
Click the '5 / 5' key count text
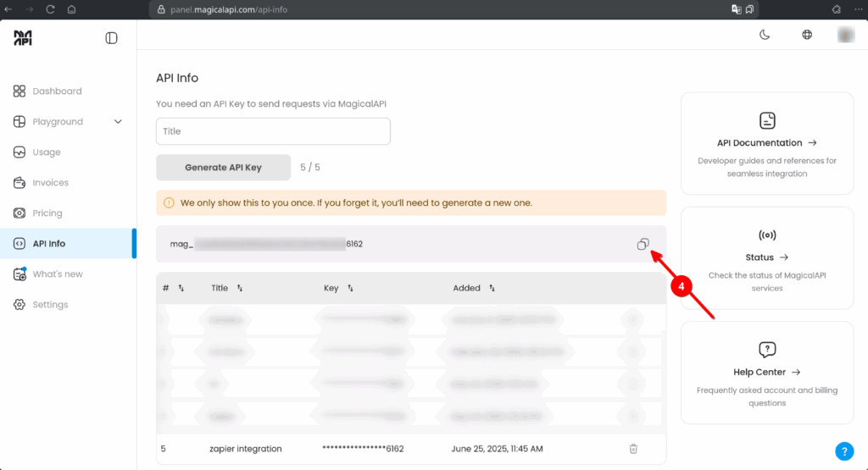click(310, 168)
